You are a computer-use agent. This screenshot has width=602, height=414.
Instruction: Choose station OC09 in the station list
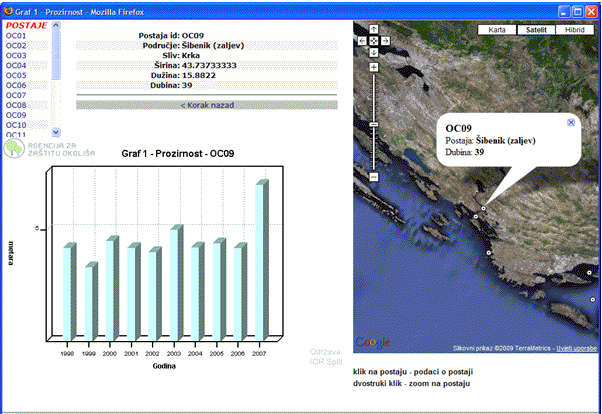[x=16, y=115]
